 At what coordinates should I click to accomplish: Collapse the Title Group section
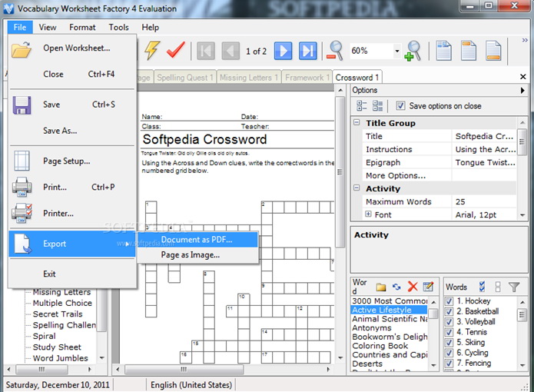click(x=357, y=123)
